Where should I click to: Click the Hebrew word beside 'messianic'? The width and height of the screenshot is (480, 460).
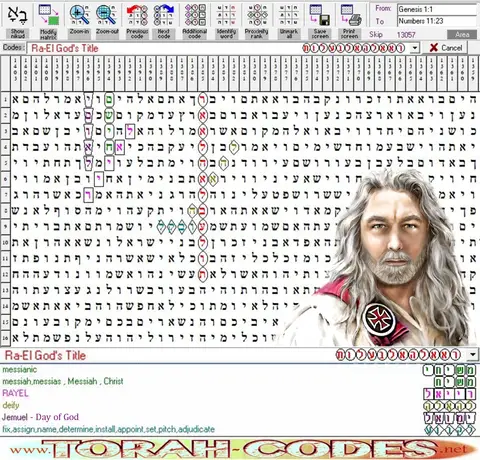click(x=449, y=370)
